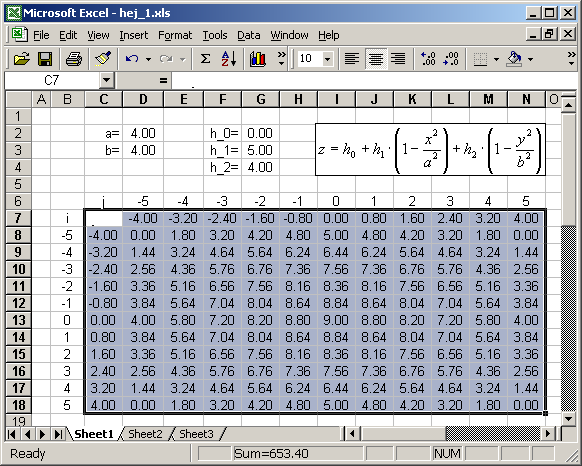Switch to the Sheet2 tab
This screenshot has height=466, width=582.
(x=146, y=434)
